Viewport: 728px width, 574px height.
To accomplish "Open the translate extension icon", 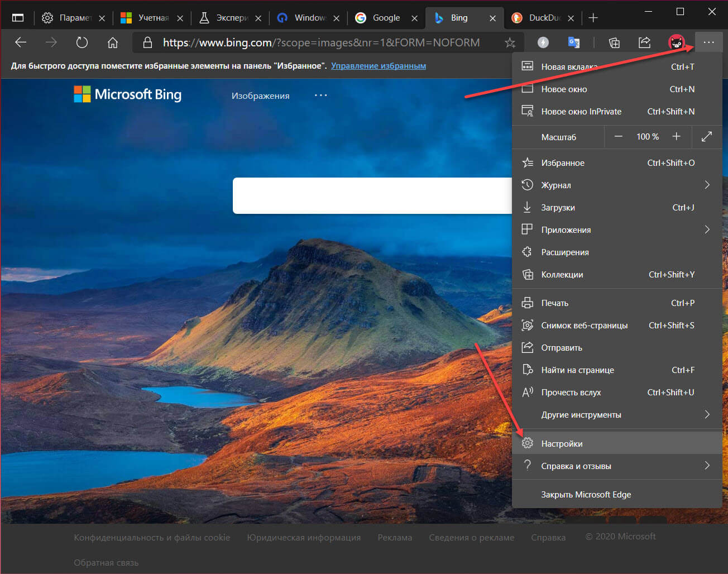I will click(x=573, y=42).
